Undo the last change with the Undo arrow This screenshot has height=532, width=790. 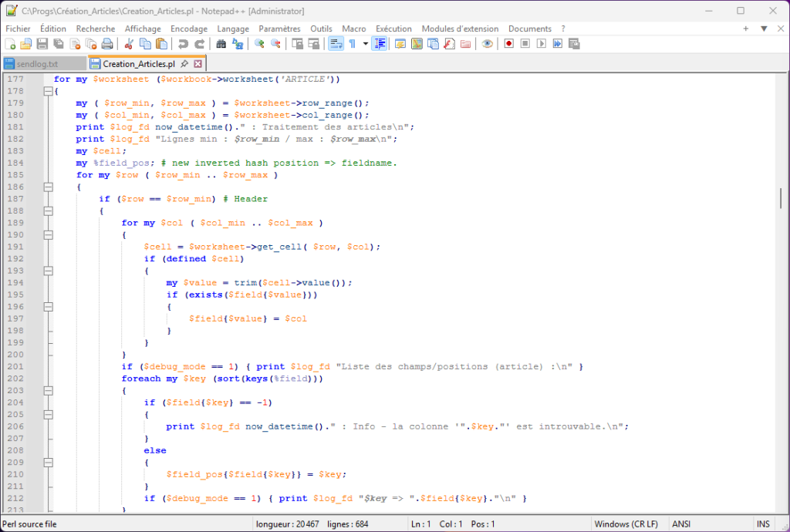[183, 44]
